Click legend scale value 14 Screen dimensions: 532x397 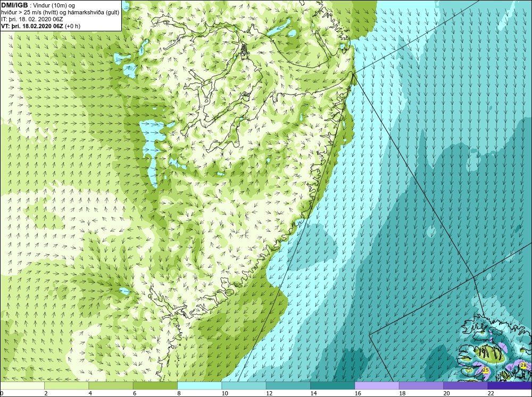click(x=313, y=393)
